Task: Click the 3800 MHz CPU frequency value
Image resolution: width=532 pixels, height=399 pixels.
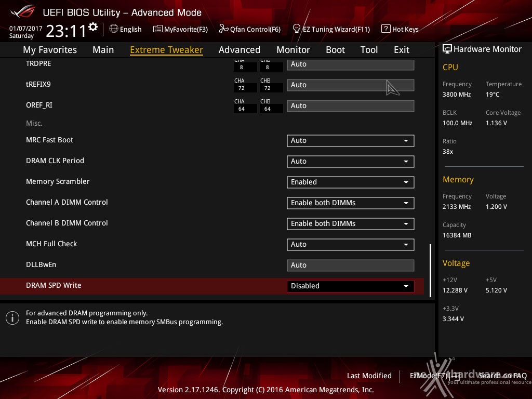Action: point(457,95)
